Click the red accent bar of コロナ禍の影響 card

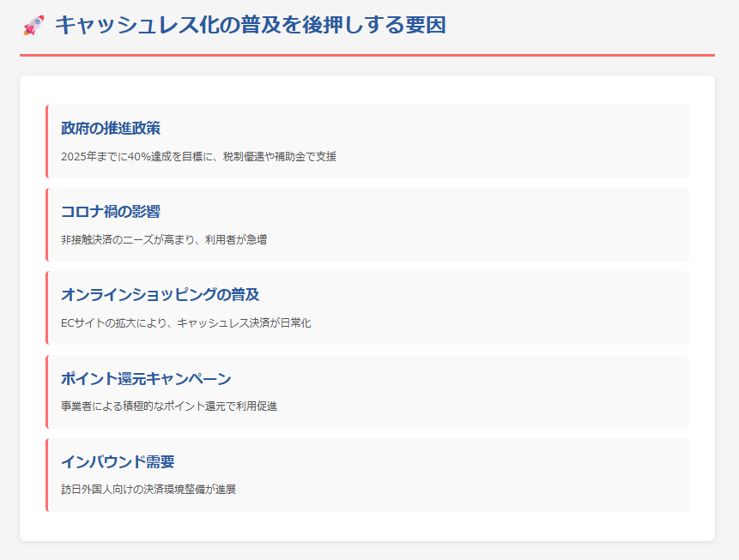pos(46,223)
